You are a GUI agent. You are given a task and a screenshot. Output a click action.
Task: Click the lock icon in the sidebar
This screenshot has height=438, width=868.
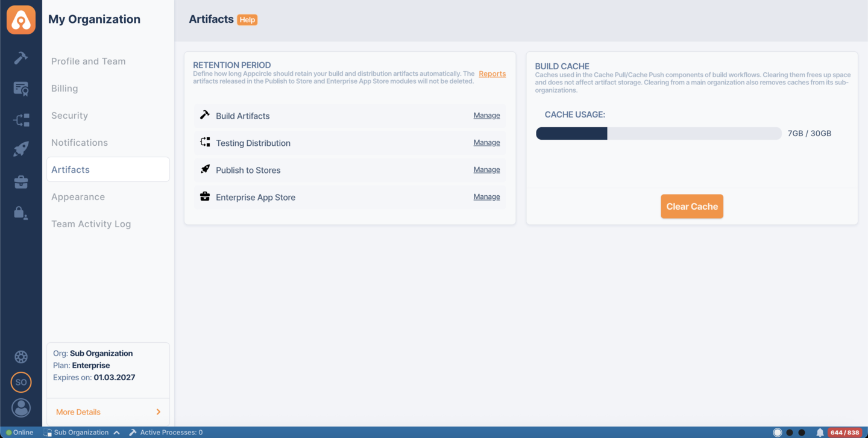[x=21, y=212]
